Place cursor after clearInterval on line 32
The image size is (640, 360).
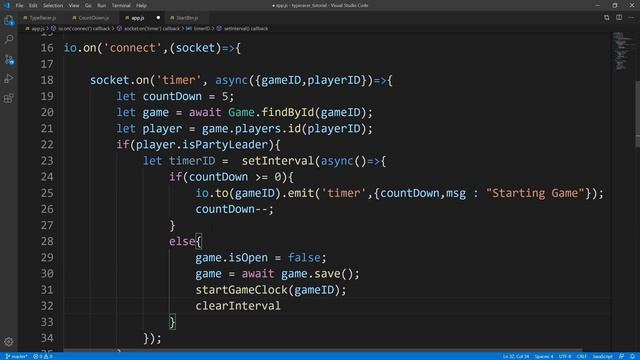coord(281,306)
